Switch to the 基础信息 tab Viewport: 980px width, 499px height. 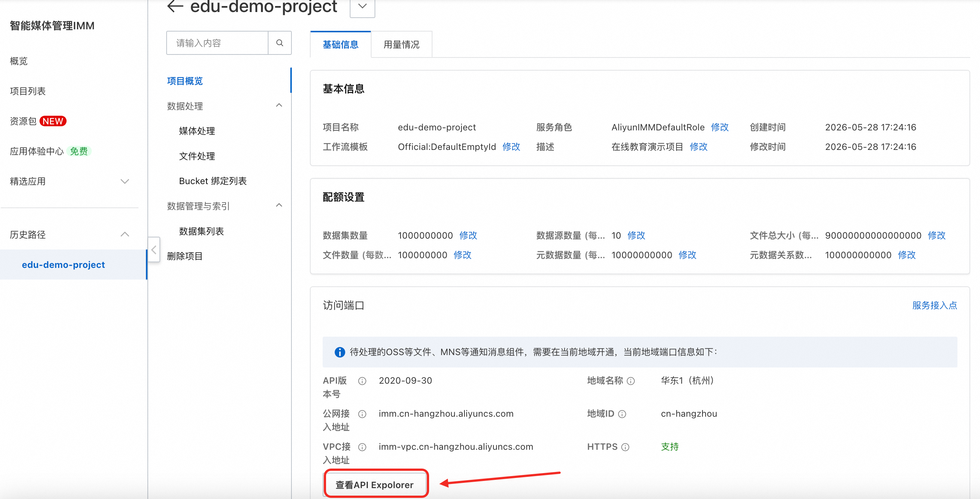click(340, 44)
